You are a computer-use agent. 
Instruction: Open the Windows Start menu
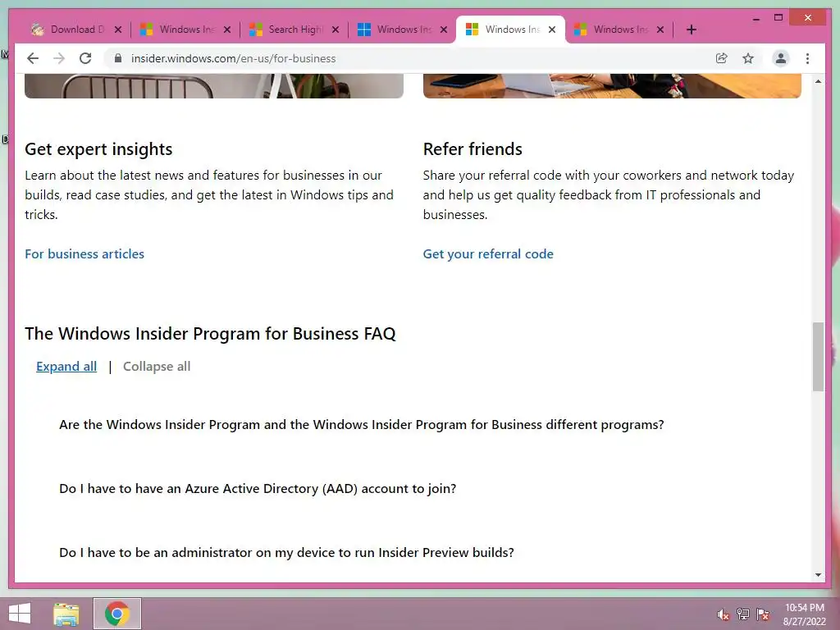click(x=20, y=614)
